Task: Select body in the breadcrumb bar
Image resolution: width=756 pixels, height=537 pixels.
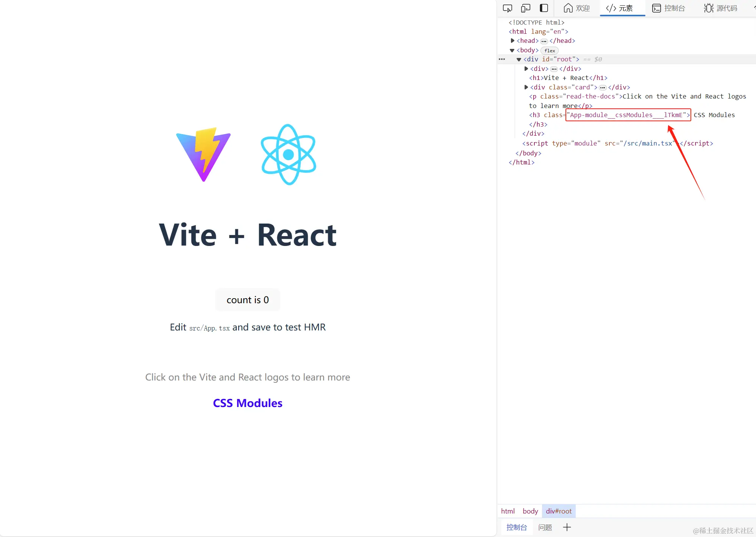Action: [x=530, y=511]
